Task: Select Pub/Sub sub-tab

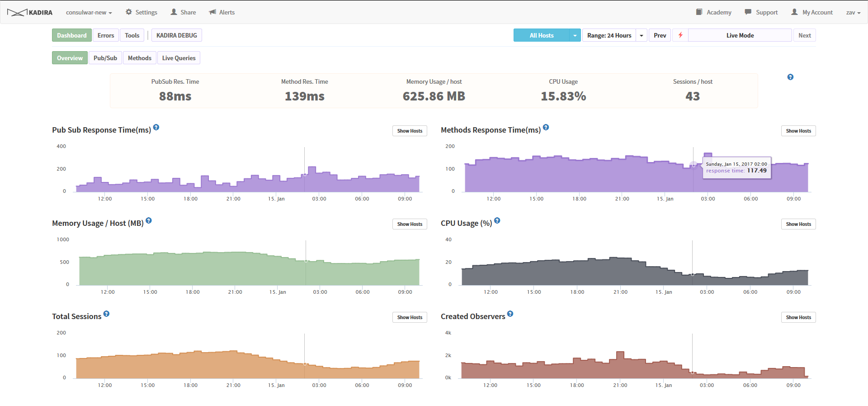Action: 105,58
